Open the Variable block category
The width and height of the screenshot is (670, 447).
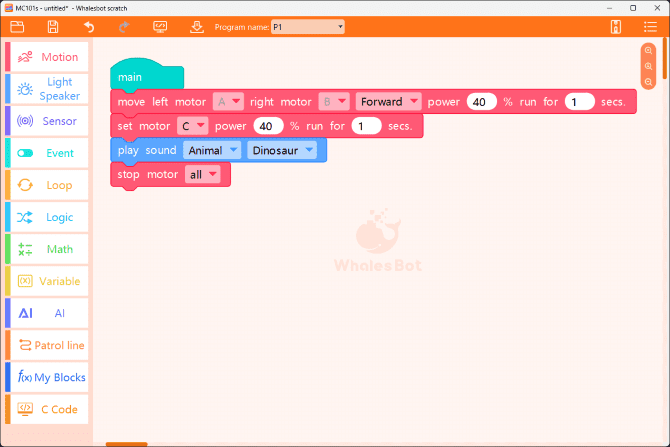tap(49, 281)
